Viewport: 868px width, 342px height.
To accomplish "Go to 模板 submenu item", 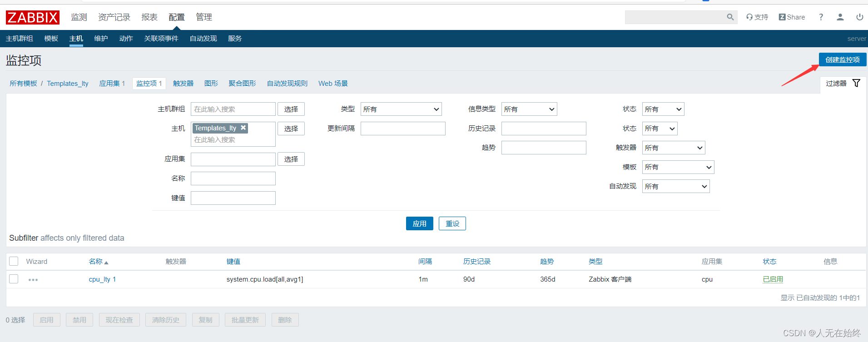I will coord(51,39).
